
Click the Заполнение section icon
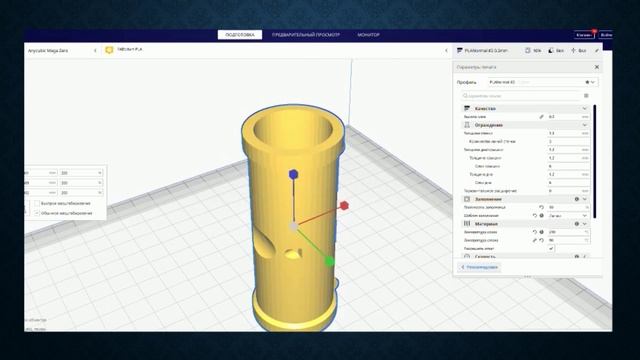467,199
